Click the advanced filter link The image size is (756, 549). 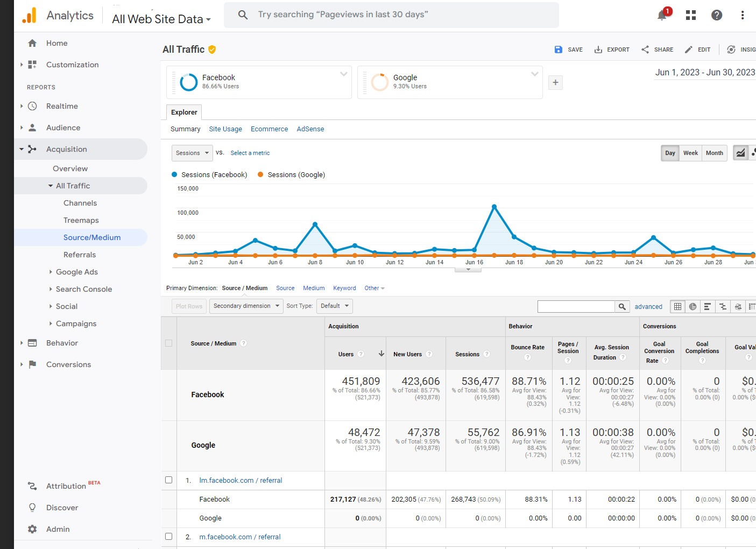648,307
